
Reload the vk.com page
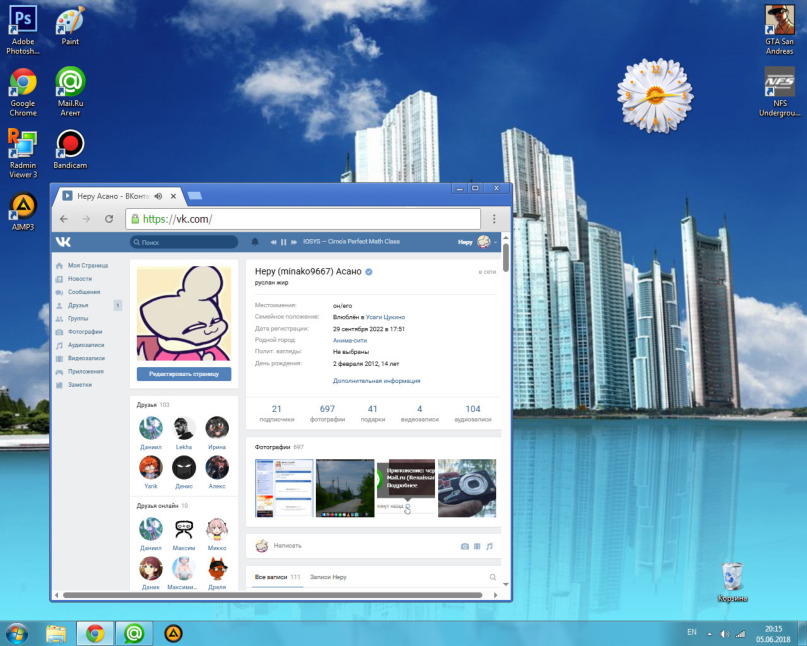[x=109, y=219]
